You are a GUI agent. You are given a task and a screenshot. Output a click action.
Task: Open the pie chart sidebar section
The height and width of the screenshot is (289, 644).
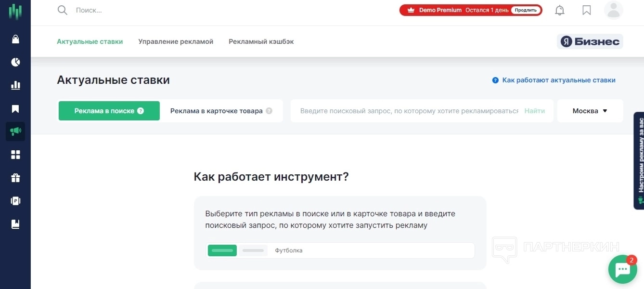tap(15, 62)
